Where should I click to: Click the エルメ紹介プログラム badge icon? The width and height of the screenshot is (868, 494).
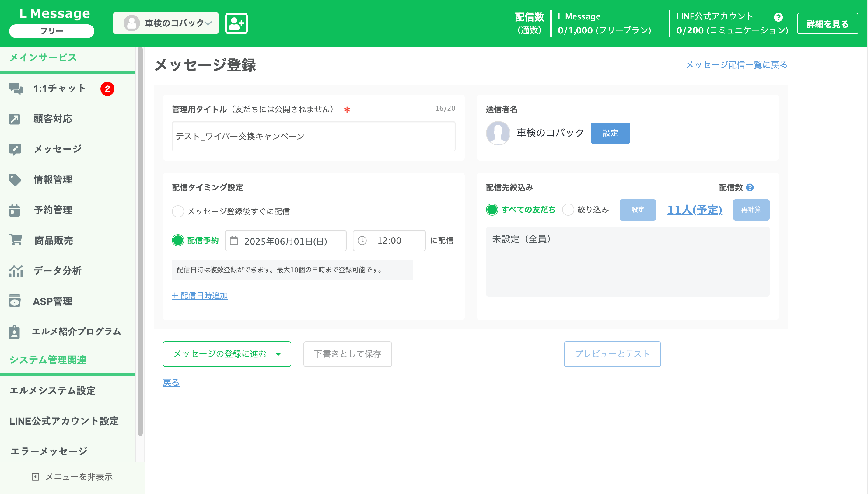[x=14, y=332]
